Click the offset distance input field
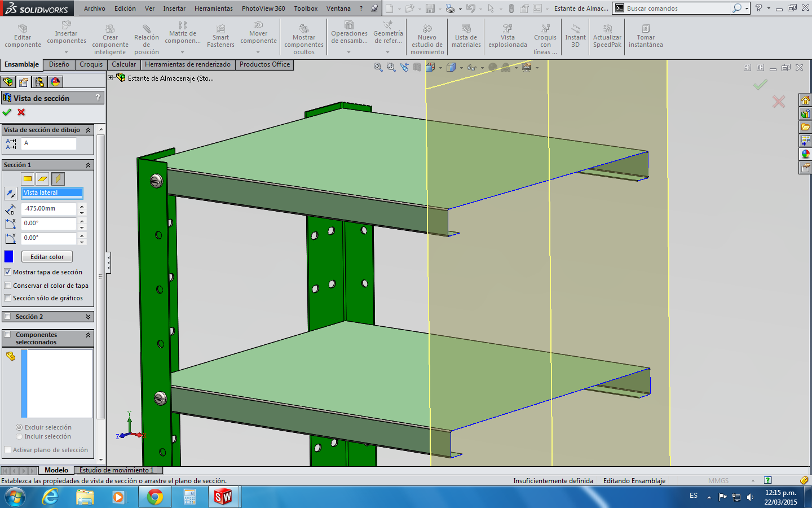 (x=49, y=209)
